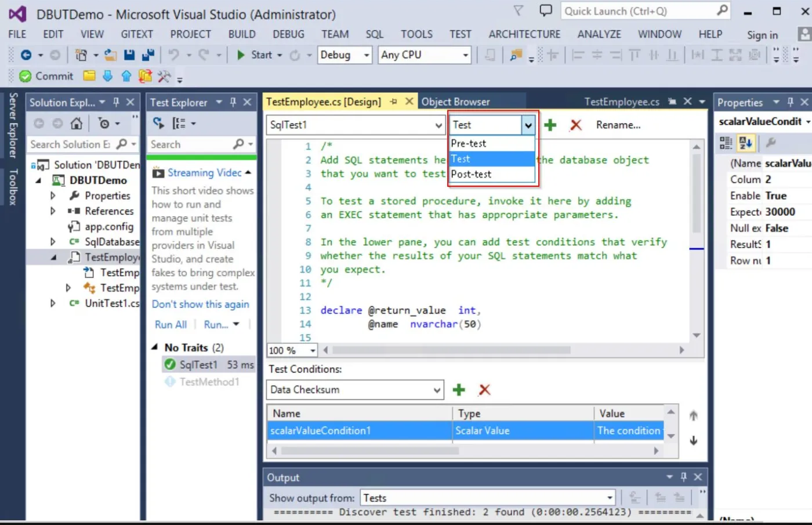Click the Undo arrow icon
This screenshot has height=525, width=812.
tap(173, 55)
